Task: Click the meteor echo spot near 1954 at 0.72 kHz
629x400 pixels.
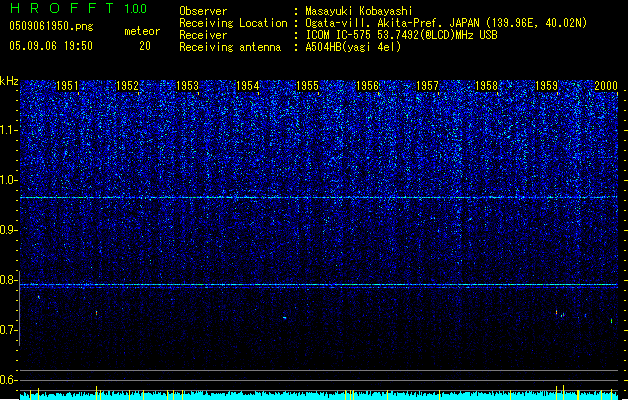Action: tap(284, 318)
